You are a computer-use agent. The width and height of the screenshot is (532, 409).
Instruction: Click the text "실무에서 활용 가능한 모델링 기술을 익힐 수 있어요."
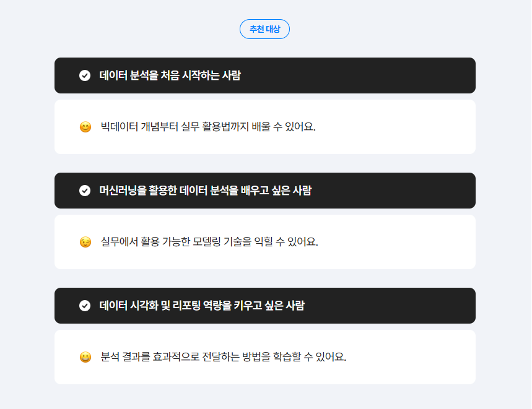point(209,242)
